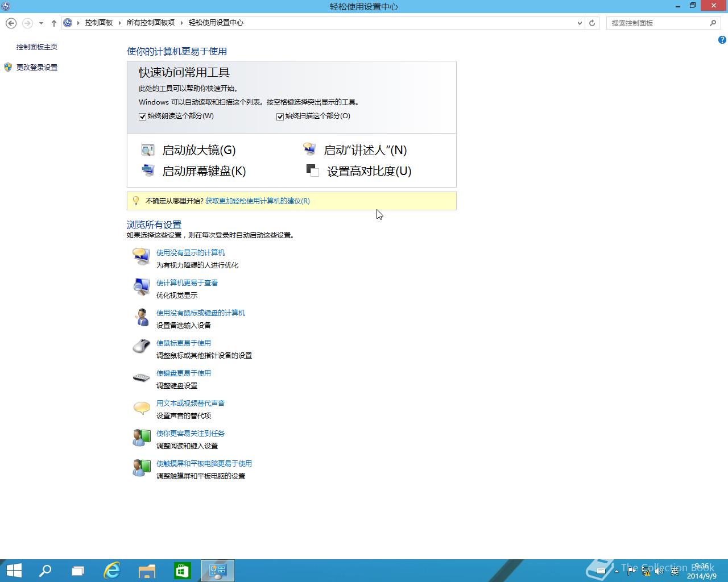Viewport: 728px width, 582px height.
Task: Open 更改登录设置 in the left pane
Action: [x=37, y=67]
